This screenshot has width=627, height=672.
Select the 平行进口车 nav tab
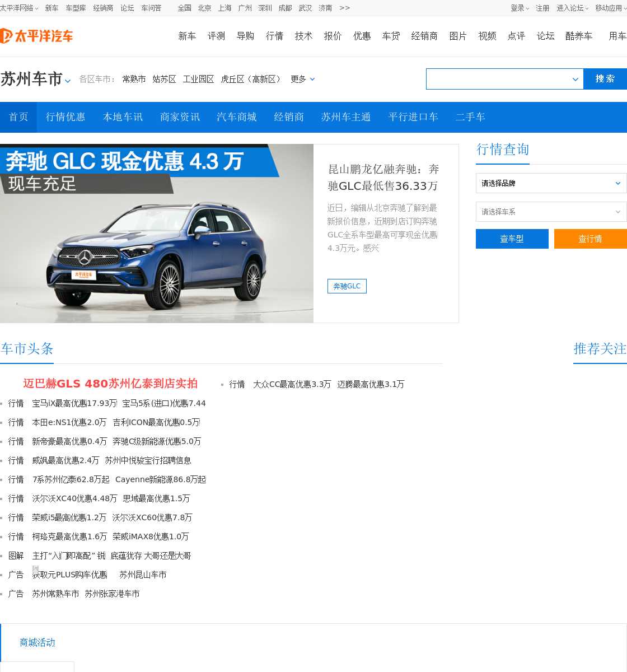tap(413, 117)
